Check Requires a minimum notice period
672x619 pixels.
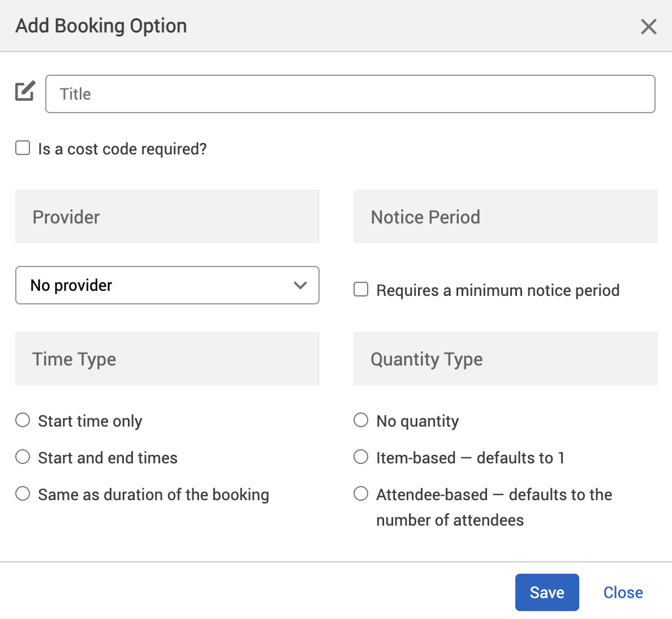(360, 289)
